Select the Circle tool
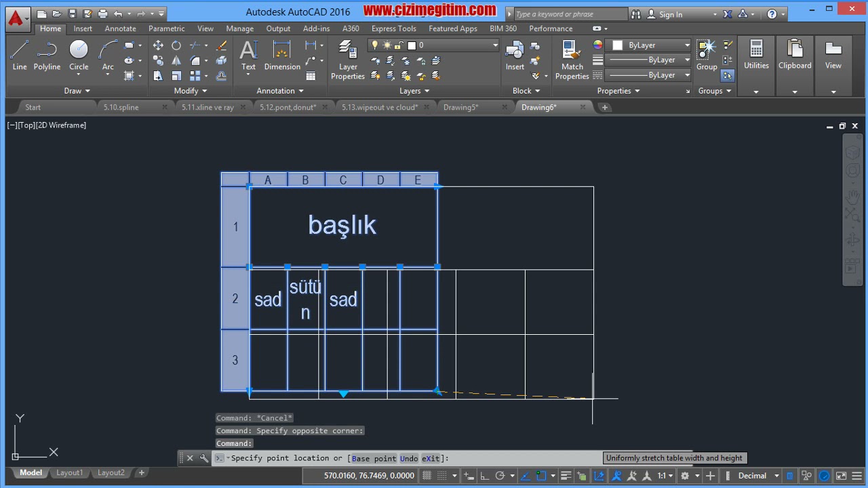Screen dimensions: 868x488 tap(79, 55)
